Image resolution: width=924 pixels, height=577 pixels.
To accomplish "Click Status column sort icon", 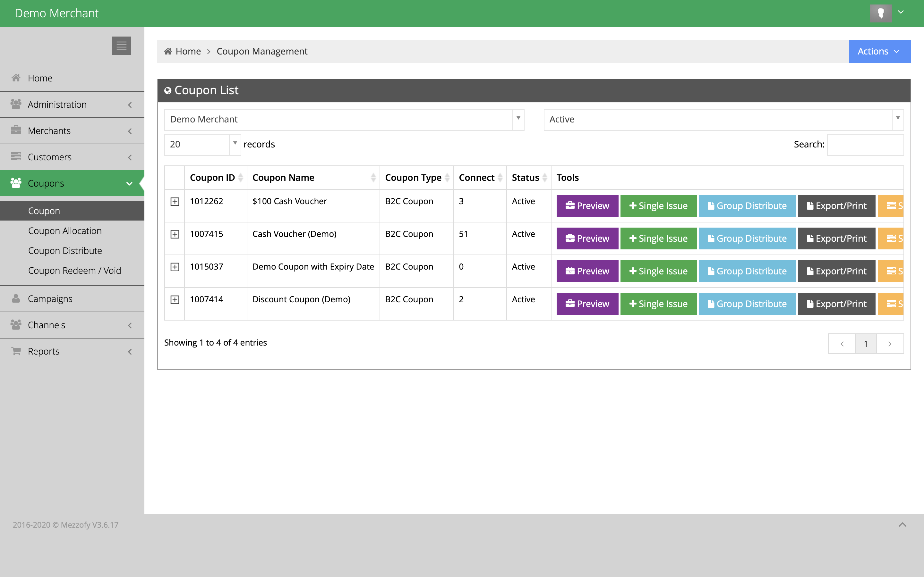I will click(544, 178).
